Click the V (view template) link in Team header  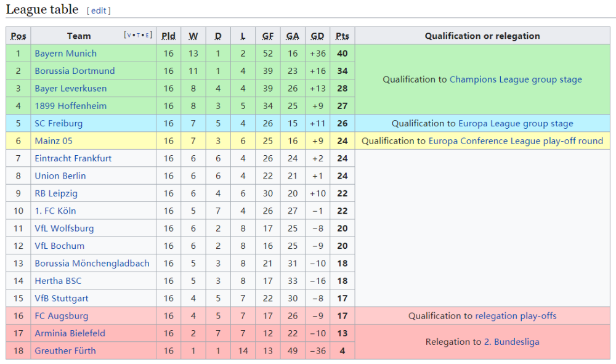coord(129,35)
